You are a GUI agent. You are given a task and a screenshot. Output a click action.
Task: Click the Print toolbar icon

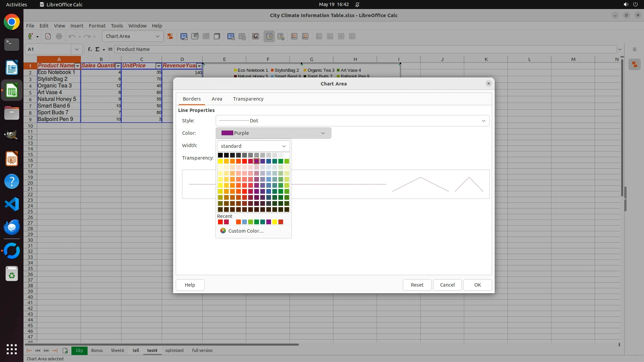click(59, 36)
